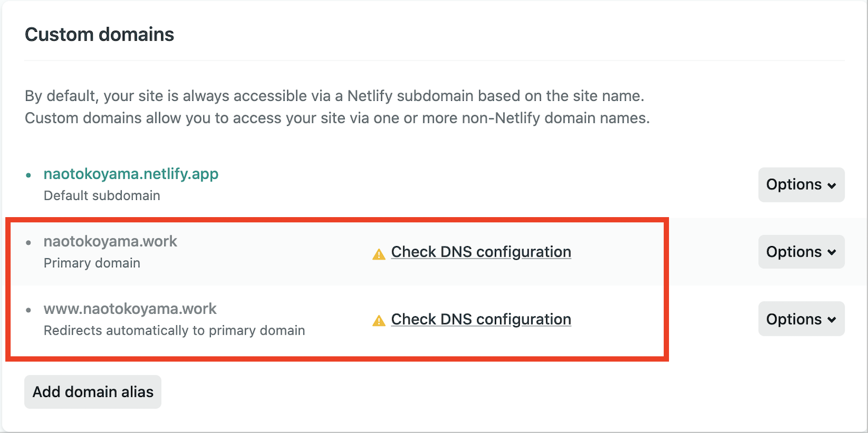
Task: Click warning icon beside naotokoyama.work DNS check
Action: point(378,254)
